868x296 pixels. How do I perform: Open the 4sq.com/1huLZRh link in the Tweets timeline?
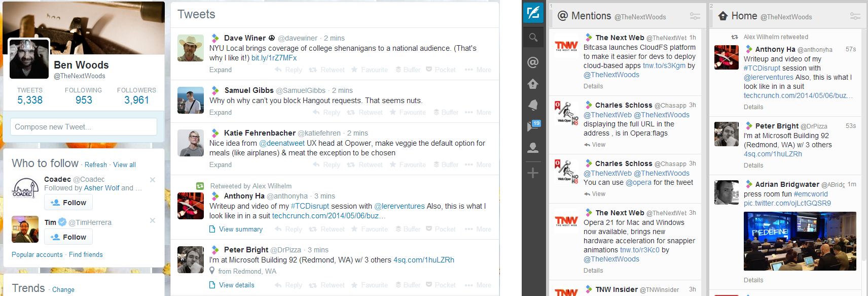click(424, 260)
